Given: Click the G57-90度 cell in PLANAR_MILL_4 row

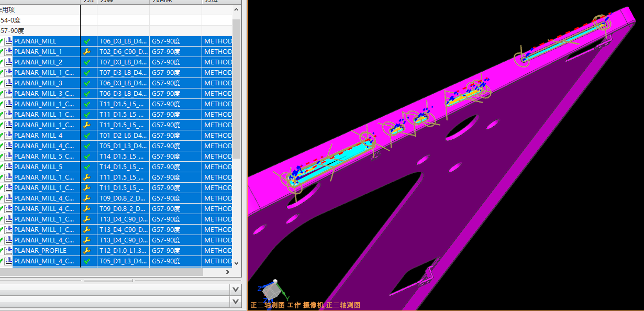Looking at the screenshot, I should [175, 136].
